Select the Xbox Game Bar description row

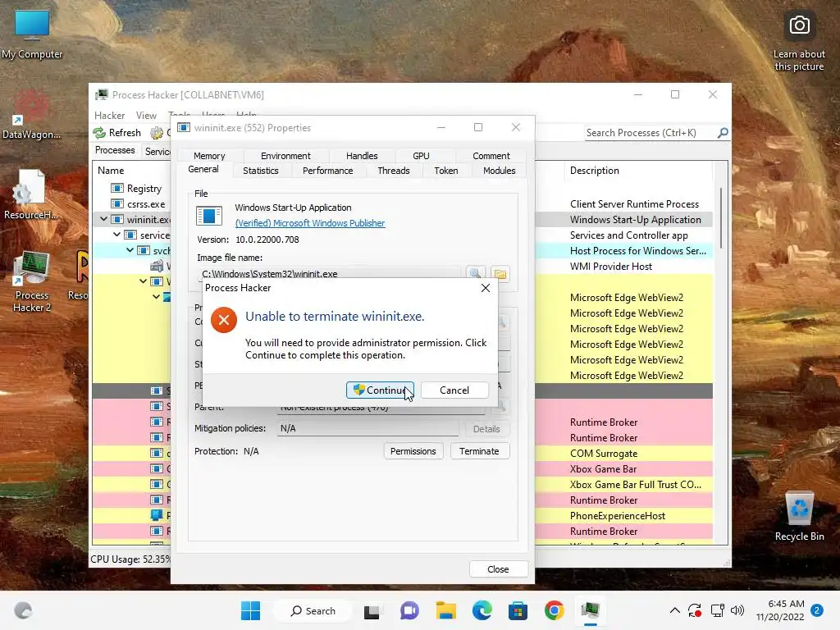coord(603,468)
